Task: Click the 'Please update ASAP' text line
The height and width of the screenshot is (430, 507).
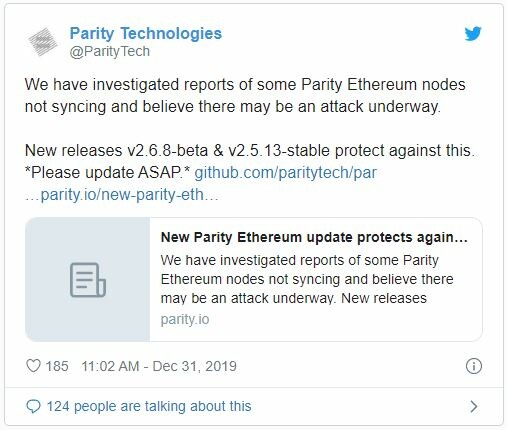Action: pyautogui.click(x=108, y=173)
